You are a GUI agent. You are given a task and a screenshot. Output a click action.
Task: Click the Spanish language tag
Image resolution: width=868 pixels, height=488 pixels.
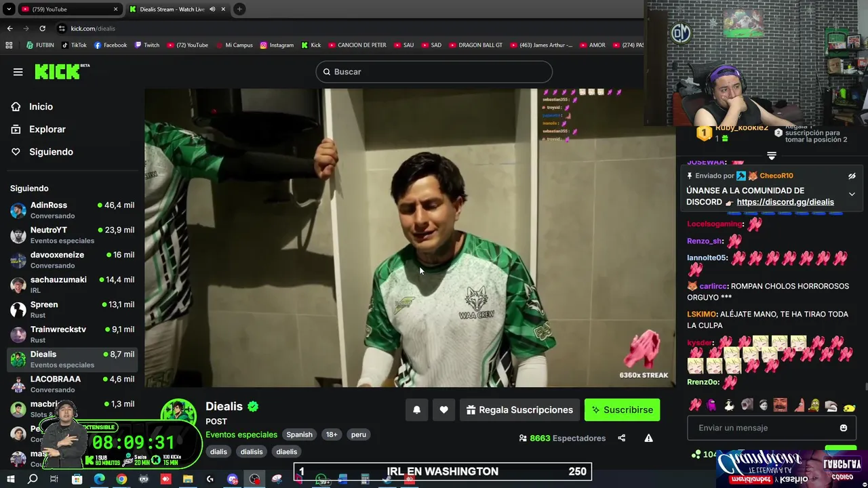[x=299, y=434]
